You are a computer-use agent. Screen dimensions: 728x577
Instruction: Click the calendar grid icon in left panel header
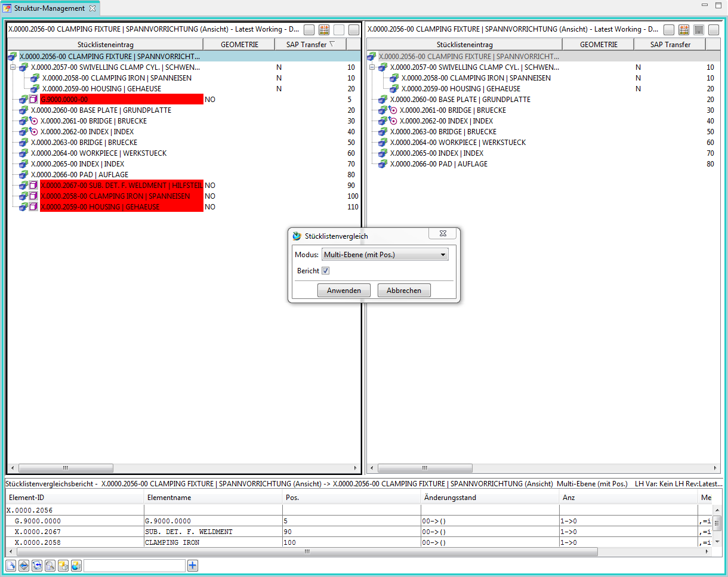coord(324,29)
